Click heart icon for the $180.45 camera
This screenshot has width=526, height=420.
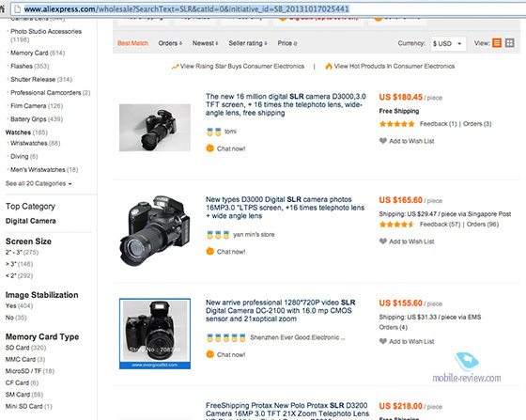tap(383, 141)
